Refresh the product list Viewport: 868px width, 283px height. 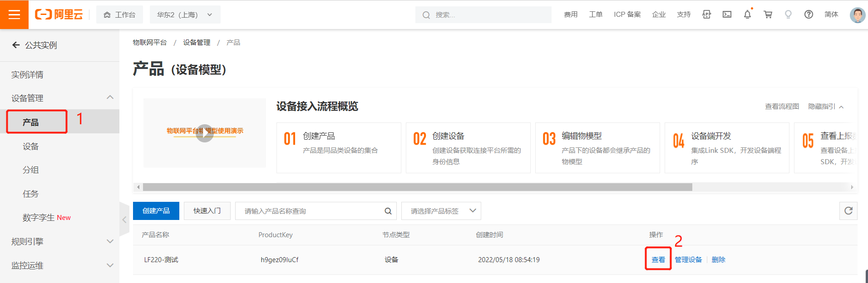click(848, 211)
